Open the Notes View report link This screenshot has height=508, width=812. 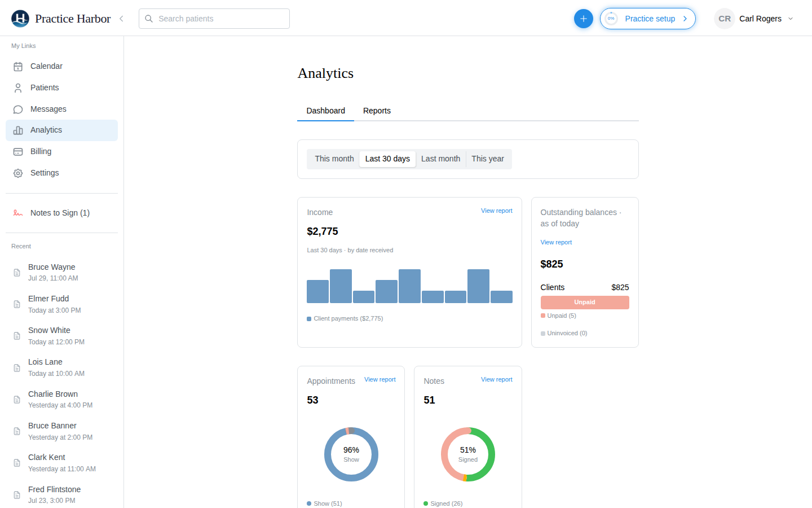click(497, 379)
